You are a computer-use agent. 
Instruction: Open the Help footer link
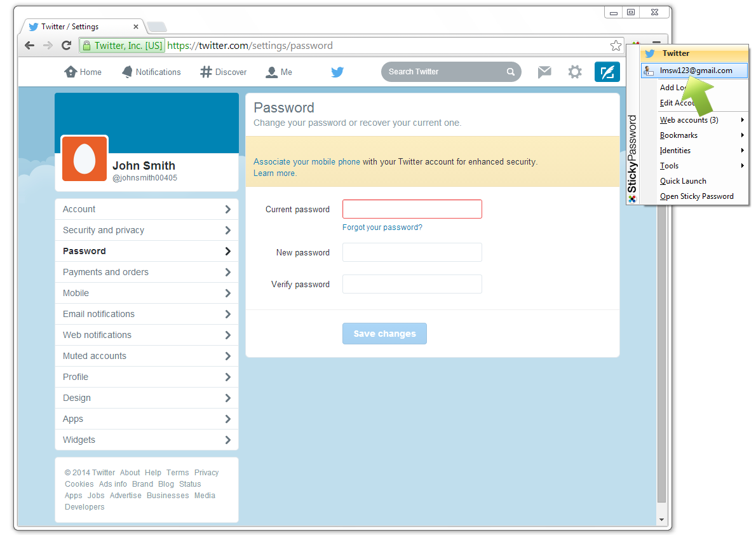(x=153, y=473)
